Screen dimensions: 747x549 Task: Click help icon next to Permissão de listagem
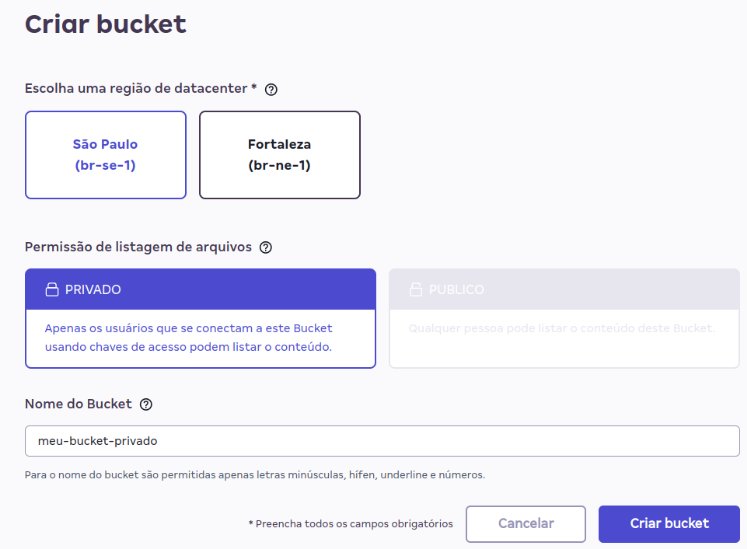click(x=265, y=248)
